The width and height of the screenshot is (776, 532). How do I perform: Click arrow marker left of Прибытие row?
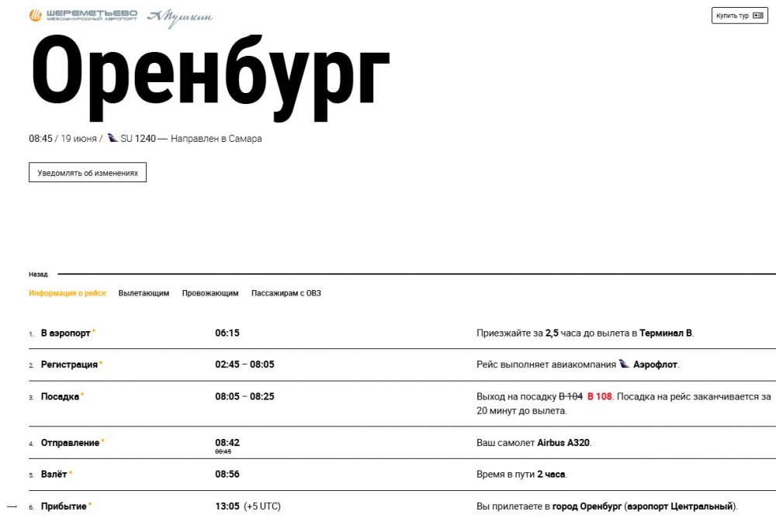pyautogui.click(x=12, y=506)
